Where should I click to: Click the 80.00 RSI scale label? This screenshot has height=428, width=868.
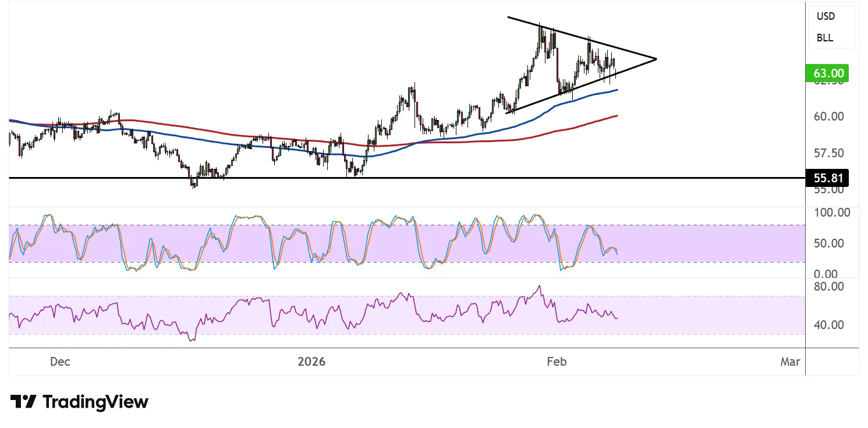tap(829, 286)
